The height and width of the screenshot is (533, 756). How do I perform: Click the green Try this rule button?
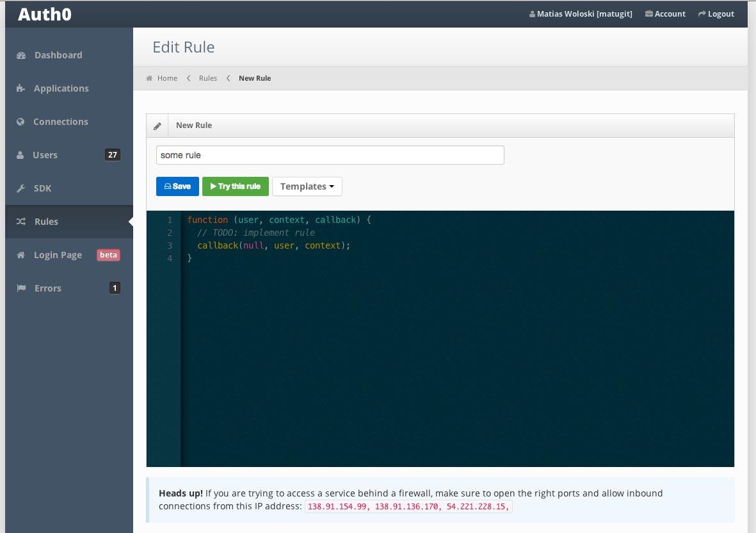click(x=236, y=186)
